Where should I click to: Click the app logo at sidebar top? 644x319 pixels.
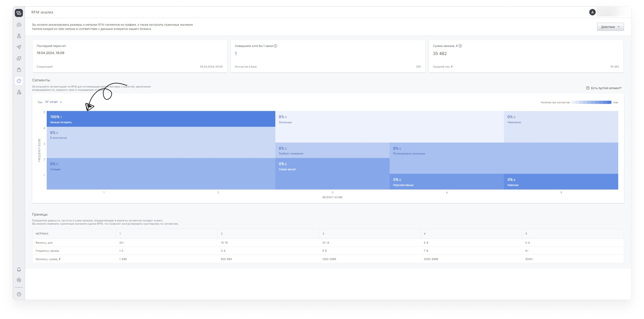coord(19,13)
